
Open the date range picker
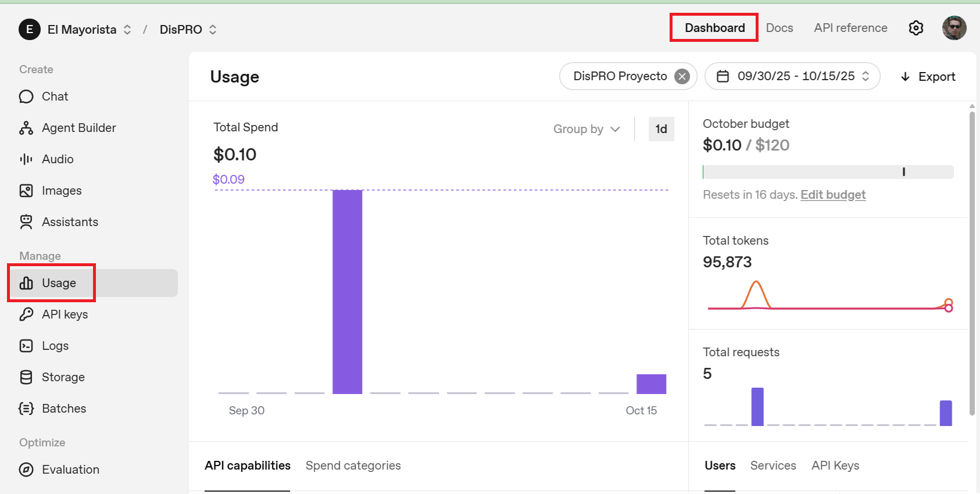click(792, 77)
